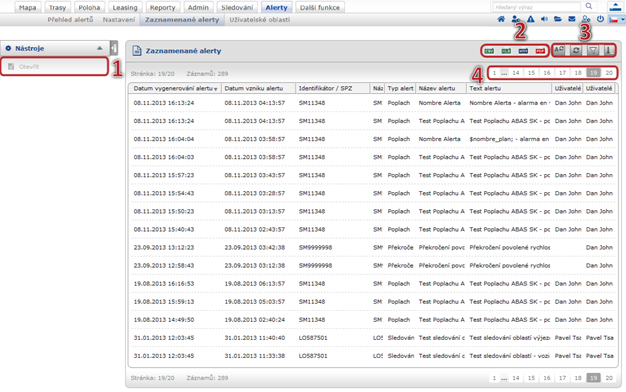This screenshot has width=626, height=392.
Task: Go to page 14 in bottom pagination
Action: [x=516, y=378]
